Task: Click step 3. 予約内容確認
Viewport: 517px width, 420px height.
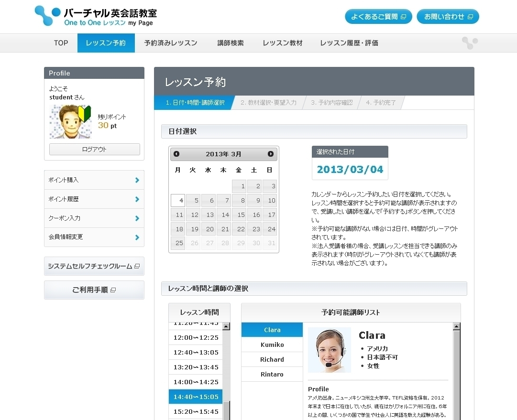Action: pyautogui.click(x=332, y=102)
